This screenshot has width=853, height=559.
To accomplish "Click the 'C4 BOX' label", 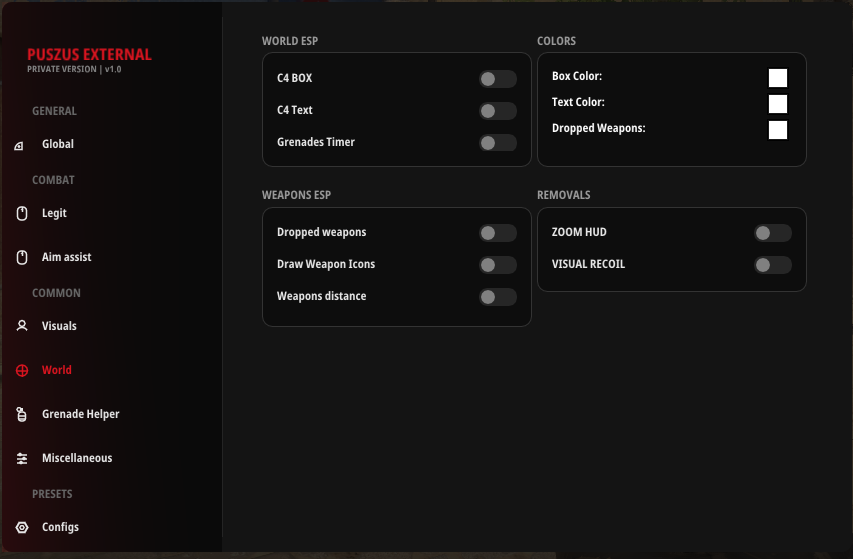I will (x=294, y=78).
